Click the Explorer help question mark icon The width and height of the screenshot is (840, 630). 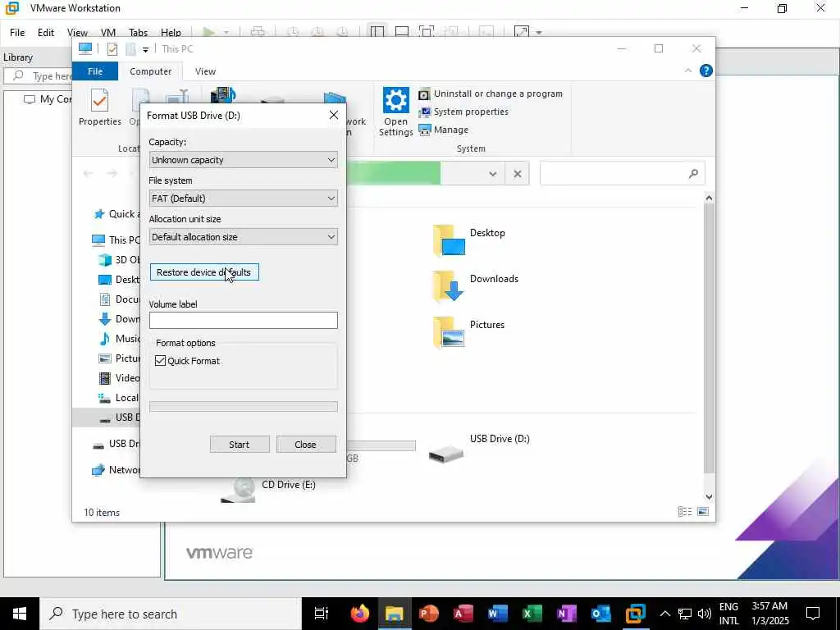pos(706,71)
